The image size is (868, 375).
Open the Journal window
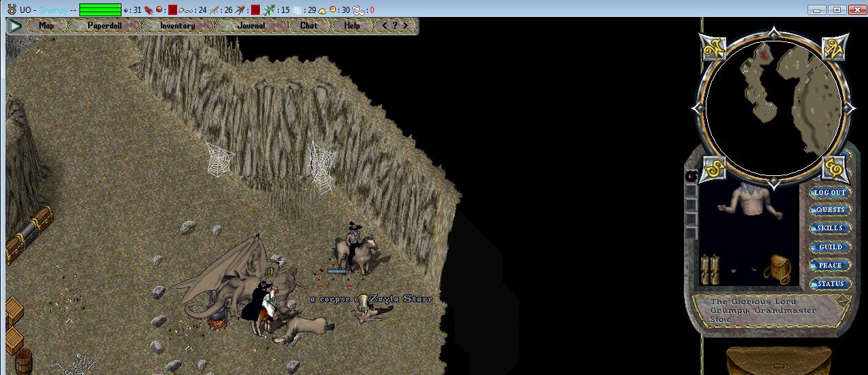[251, 26]
